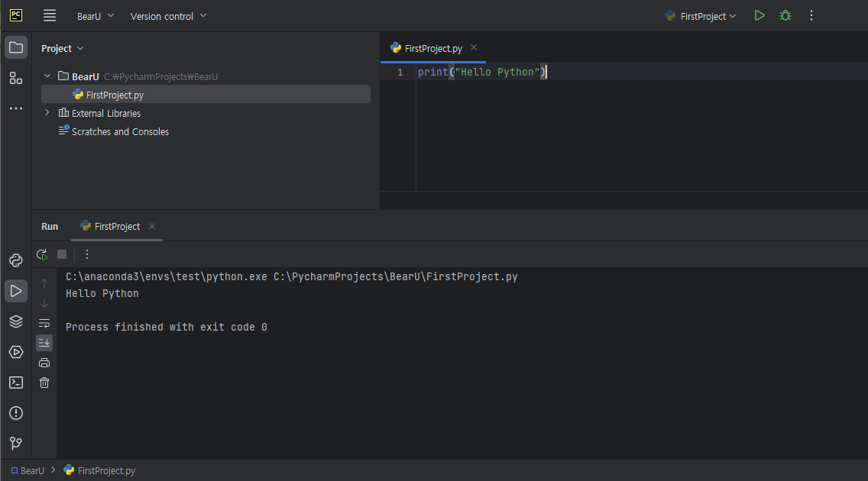Open Run toolbar more options

87,254
